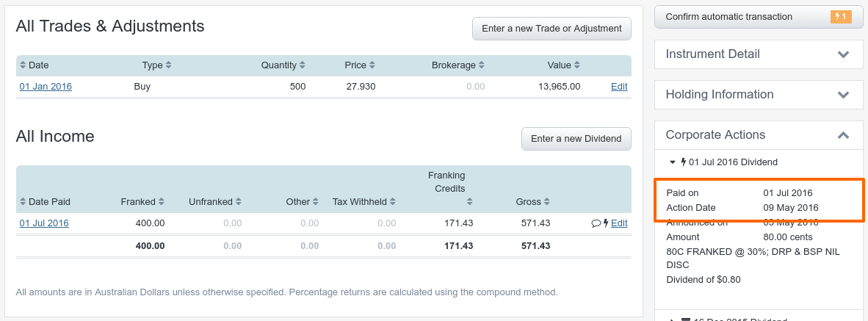868x321 pixels.
Task: Sort income by Franking Credits column
Action: pyautogui.click(x=450, y=189)
